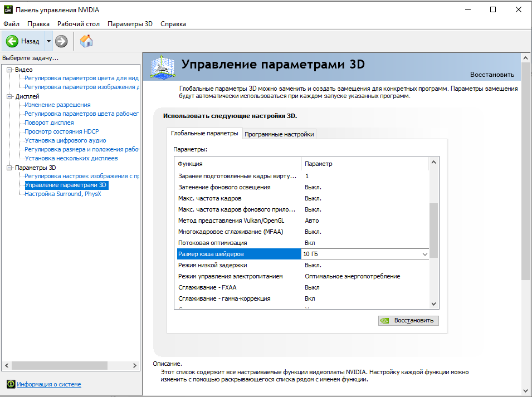Click task tree scroll left arrow
532x397 pixels.
point(7,365)
